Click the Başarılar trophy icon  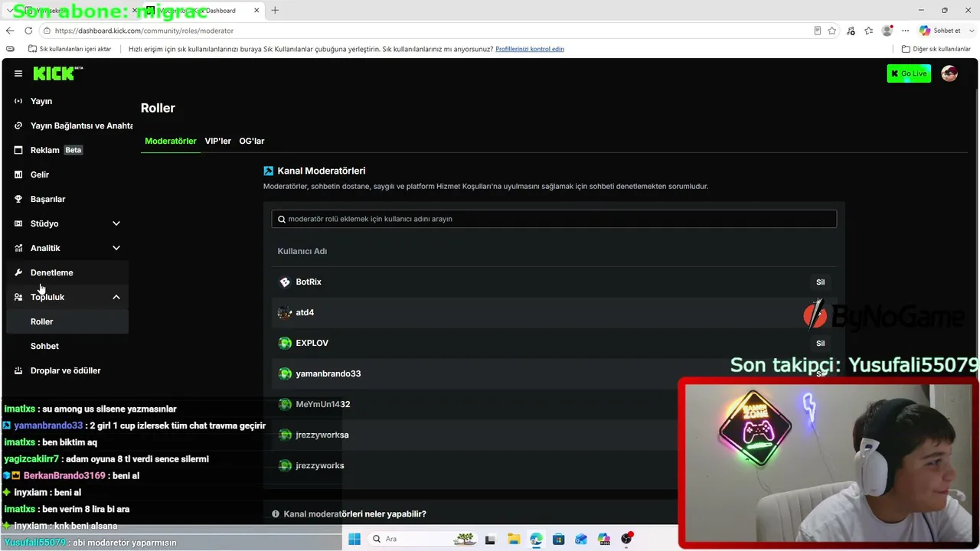pos(18,199)
